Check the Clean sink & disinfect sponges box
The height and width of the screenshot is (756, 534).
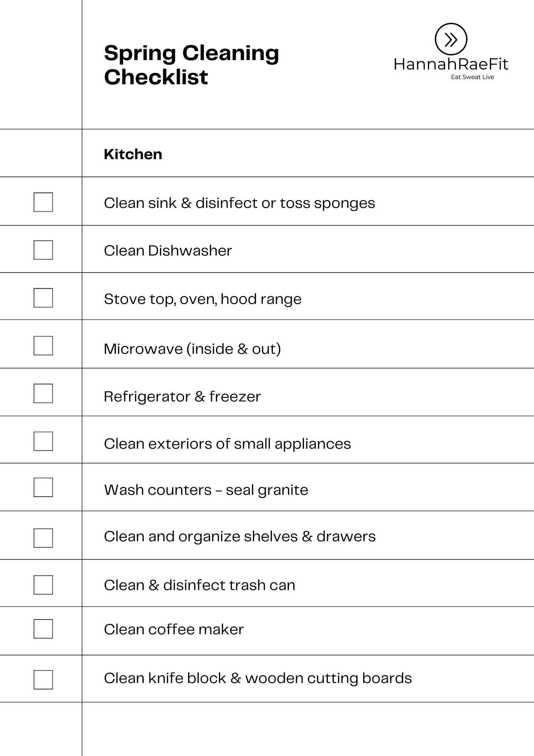click(x=43, y=202)
